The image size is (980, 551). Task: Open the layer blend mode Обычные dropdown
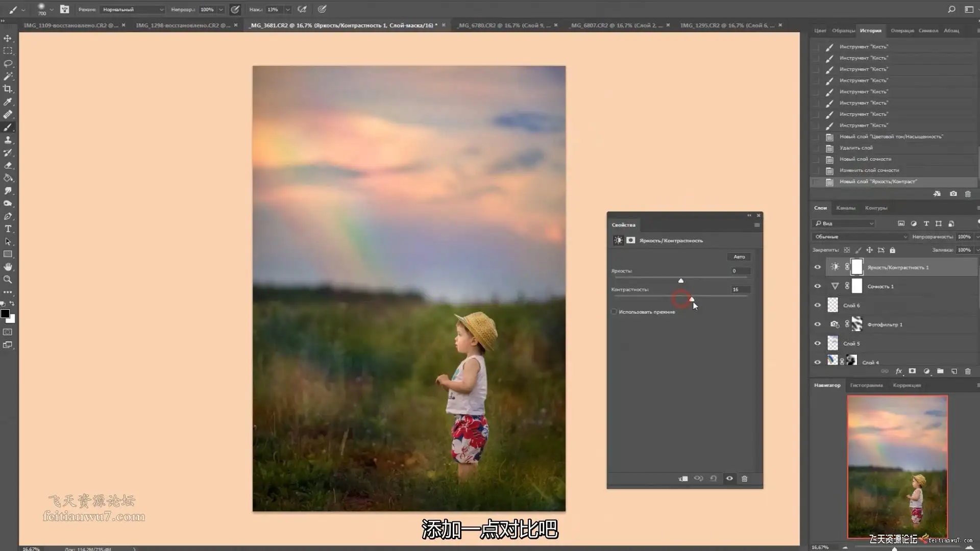coord(860,237)
